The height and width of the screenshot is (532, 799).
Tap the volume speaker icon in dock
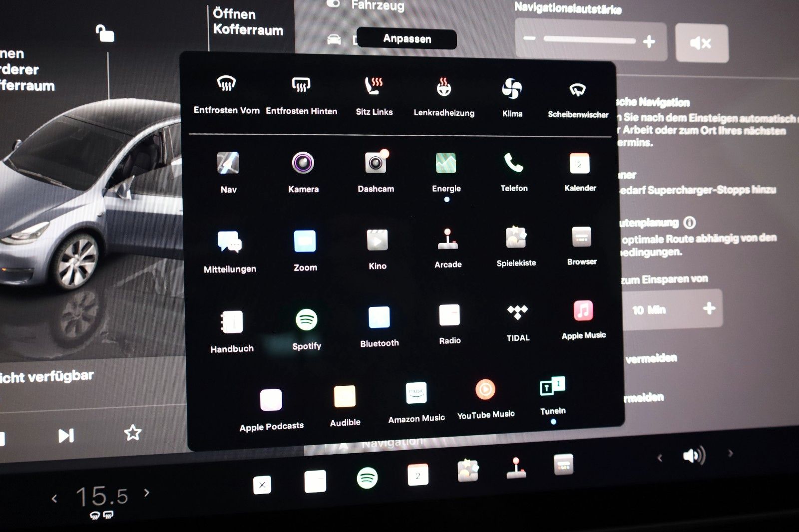tap(694, 455)
